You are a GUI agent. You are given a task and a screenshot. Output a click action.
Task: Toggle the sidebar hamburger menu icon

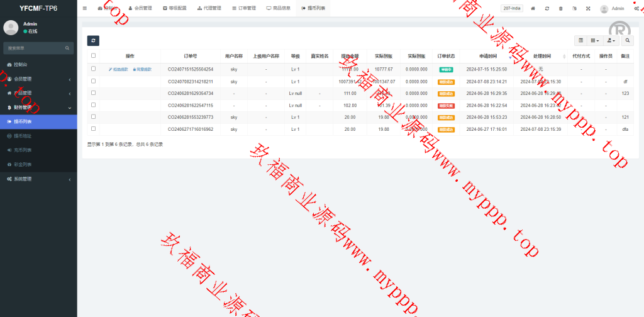(x=85, y=8)
